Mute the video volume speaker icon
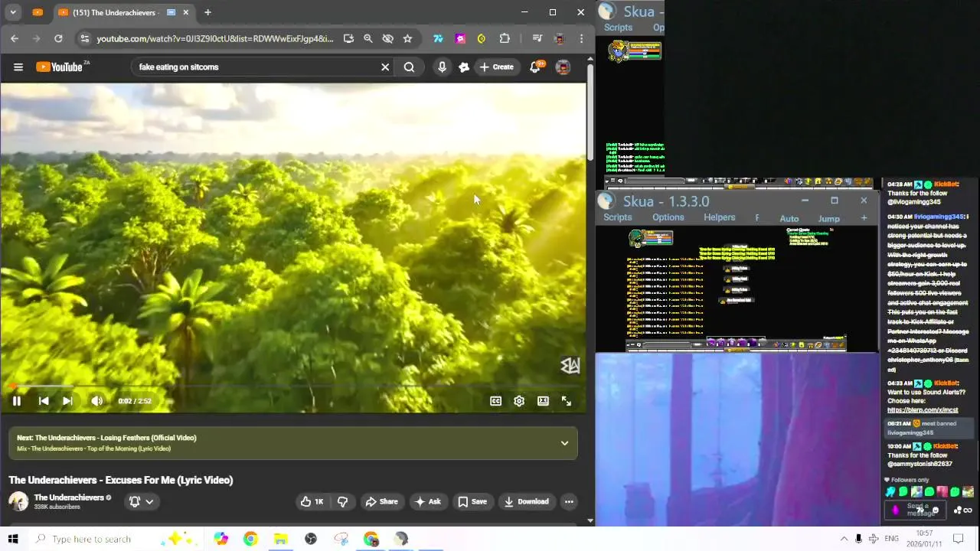This screenshot has height=551, width=980. [x=96, y=401]
